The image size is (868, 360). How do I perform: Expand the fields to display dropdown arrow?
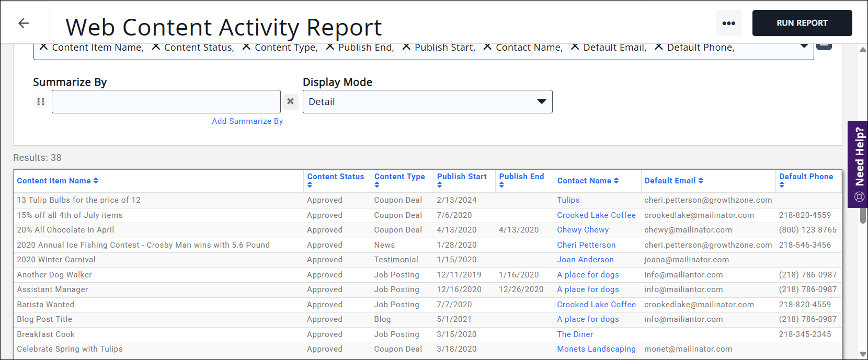tap(804, 47)
